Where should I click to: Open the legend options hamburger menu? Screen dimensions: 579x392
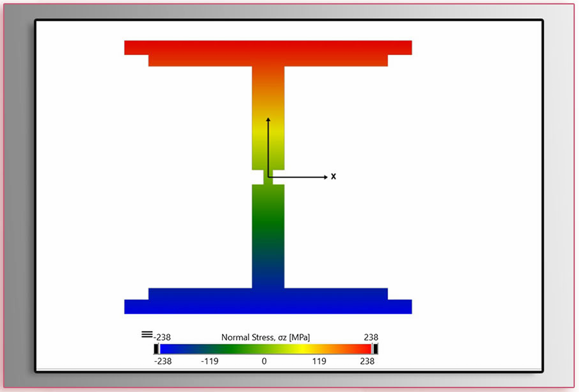[x=146, y=335]
